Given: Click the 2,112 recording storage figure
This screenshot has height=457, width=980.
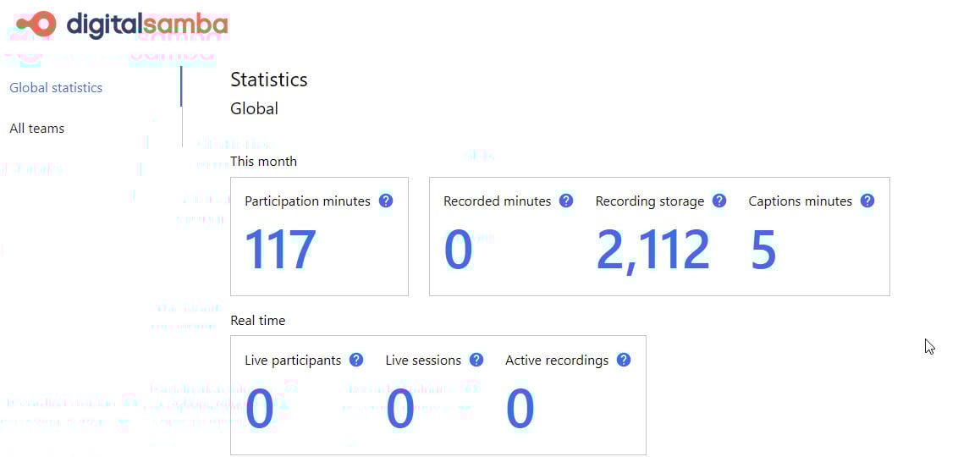Looking at the screenshot, I should [652, 251].
